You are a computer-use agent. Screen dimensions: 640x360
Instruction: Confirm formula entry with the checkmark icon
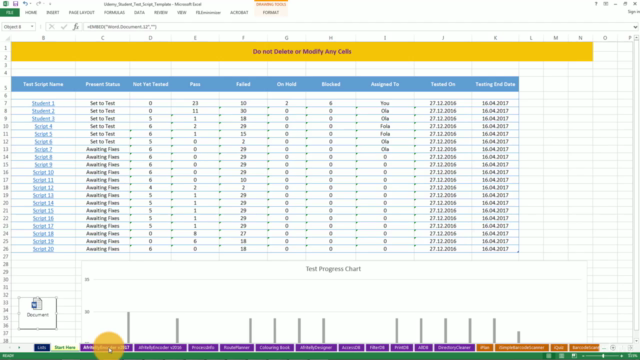coord(64,27)
